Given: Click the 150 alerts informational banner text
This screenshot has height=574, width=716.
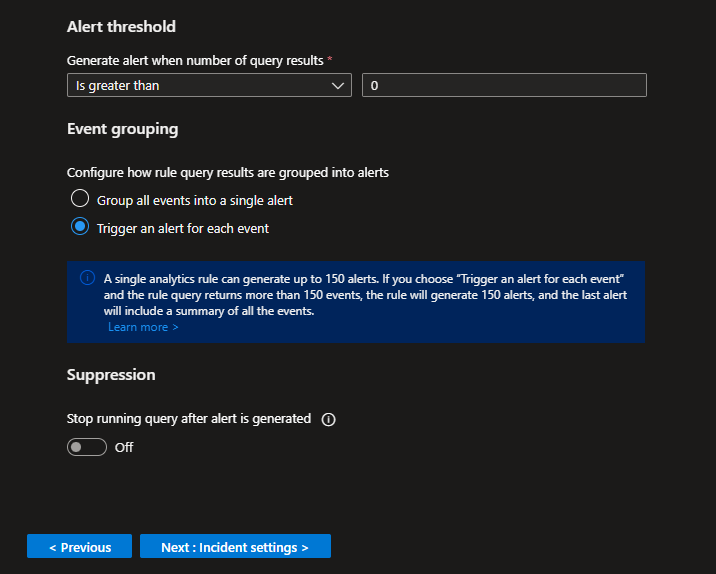Looking at the screenshot, I should click(x=365, y=294).
